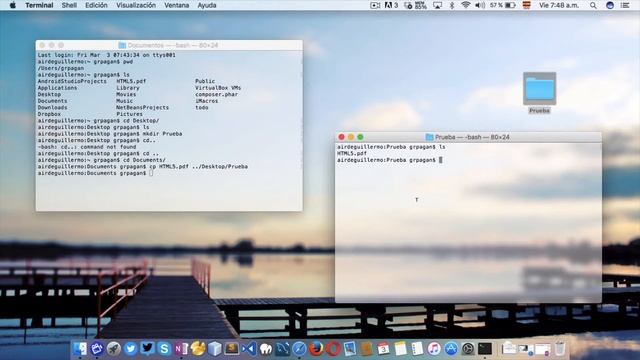Click the Adobe menu bar icon
Screen dimensions: 640x360
[391, 5]
